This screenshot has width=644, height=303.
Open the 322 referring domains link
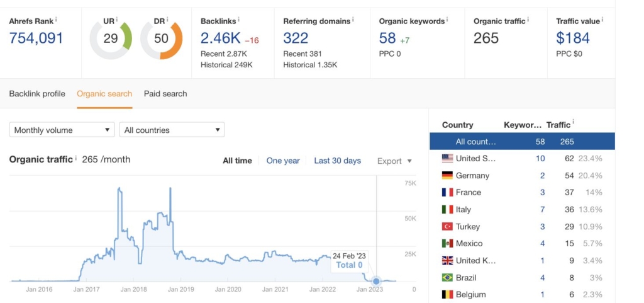tap(296, 38)
